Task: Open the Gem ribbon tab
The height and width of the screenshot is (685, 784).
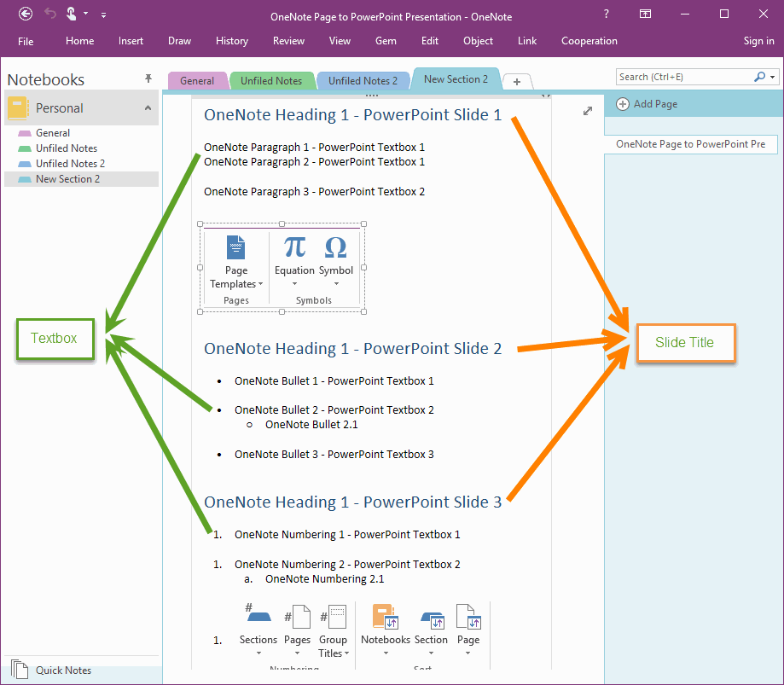Action: [386, 41]
